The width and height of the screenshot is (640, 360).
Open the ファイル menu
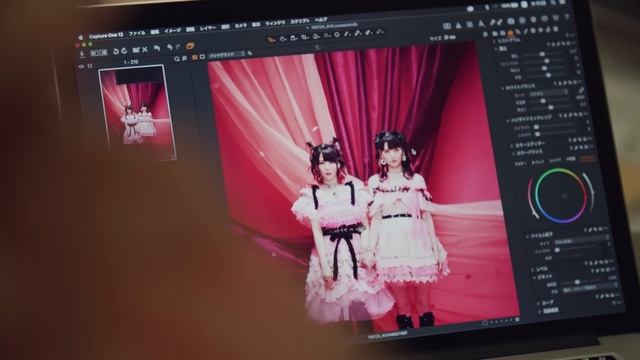pos(137,33)
